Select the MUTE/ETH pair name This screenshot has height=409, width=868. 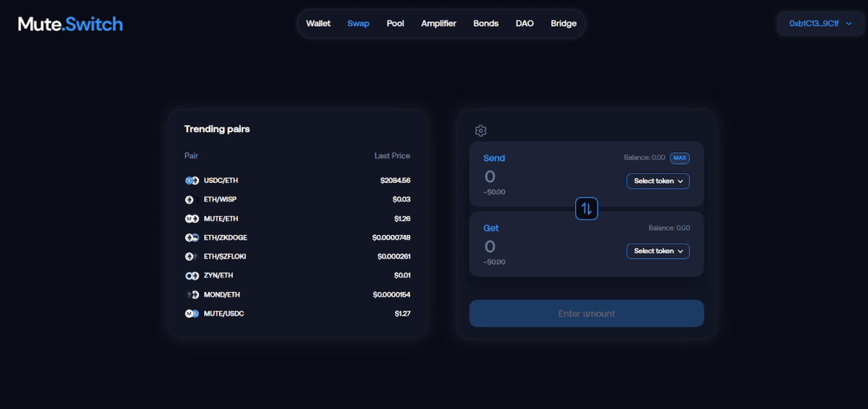pos(221,218)
